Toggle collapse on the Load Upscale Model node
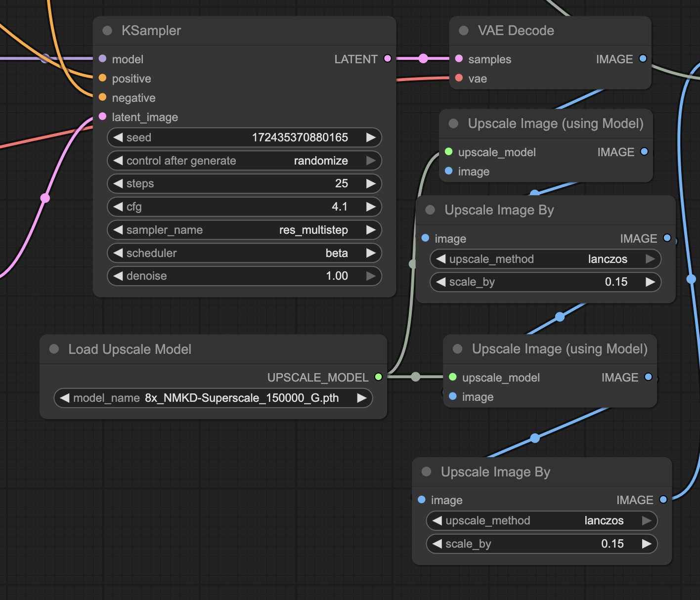This screenshot has width=700, height=600. [54, 349]
